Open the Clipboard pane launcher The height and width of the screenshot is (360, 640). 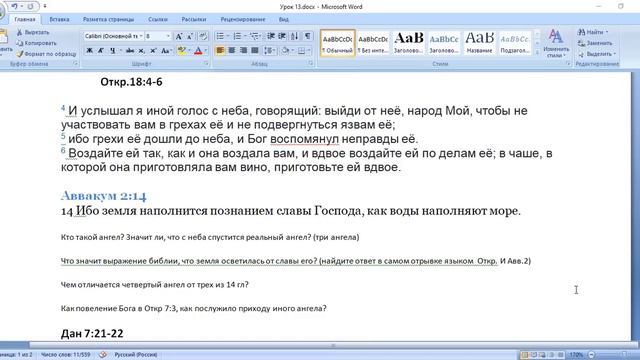point(76,64)
